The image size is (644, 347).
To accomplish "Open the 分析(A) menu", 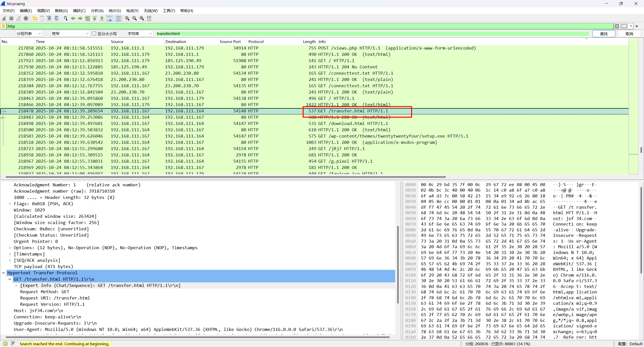I will coord(97,11).
